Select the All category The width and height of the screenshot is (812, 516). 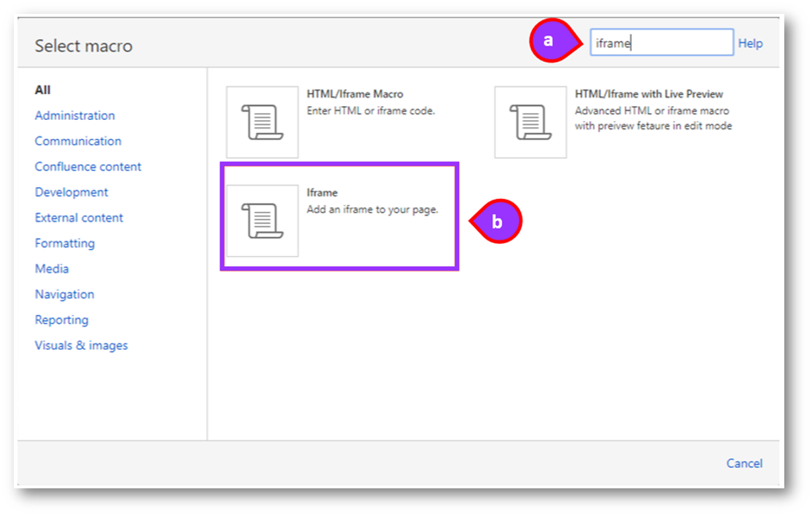coord(43,90)
